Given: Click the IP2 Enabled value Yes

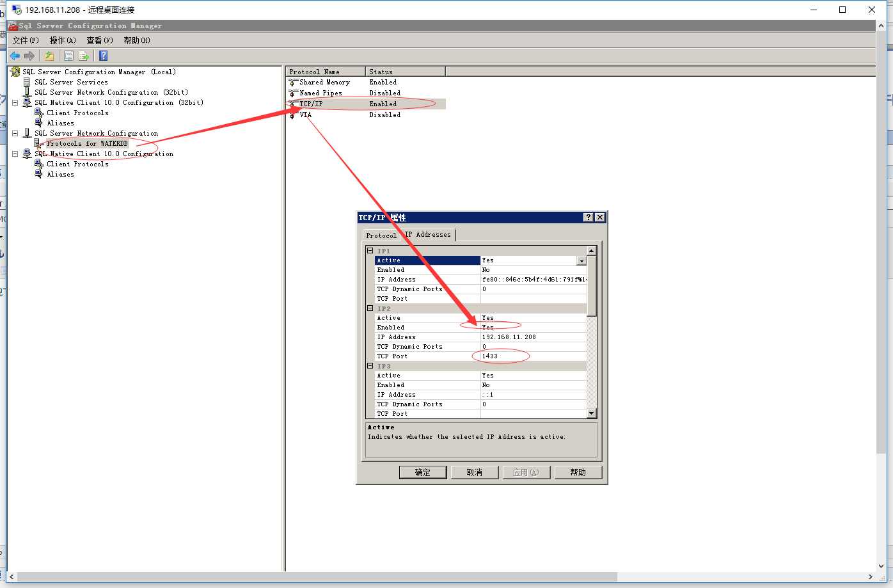Looking at the screenshot, I should (488, 327).
